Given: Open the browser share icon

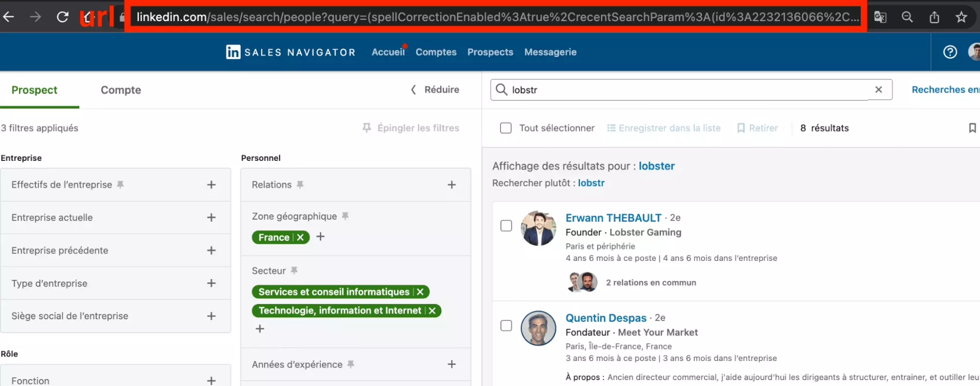Looking at the screenshot, I should pos(934,17).
